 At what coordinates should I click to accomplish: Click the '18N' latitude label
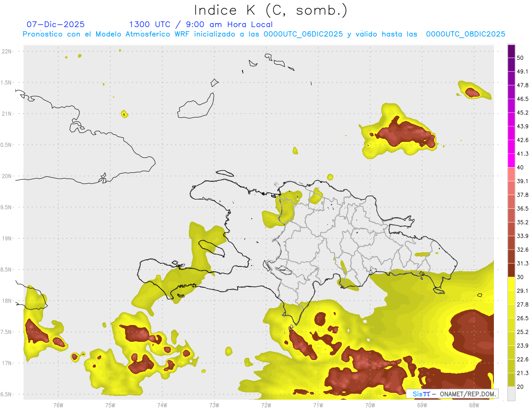click(8, 301)
